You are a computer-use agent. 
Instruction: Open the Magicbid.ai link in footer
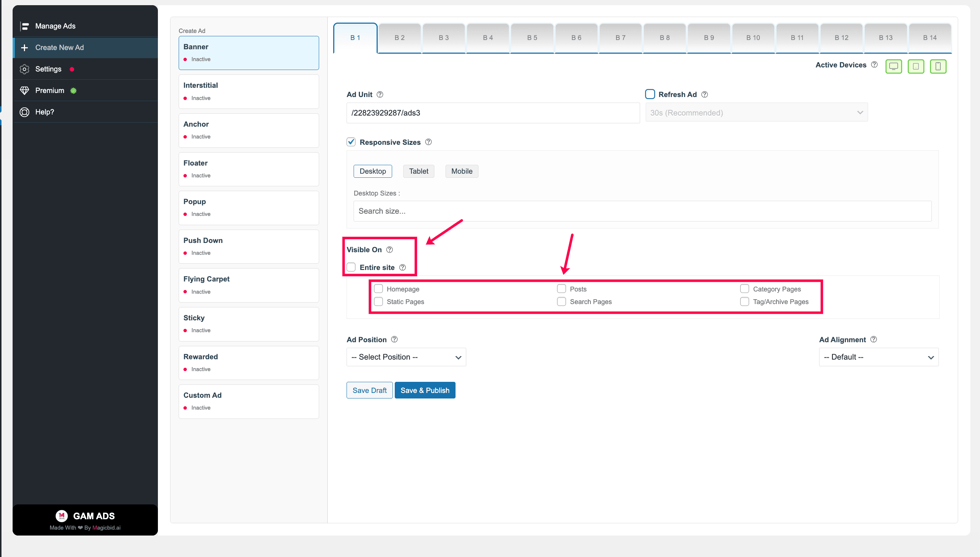point(106,527)
